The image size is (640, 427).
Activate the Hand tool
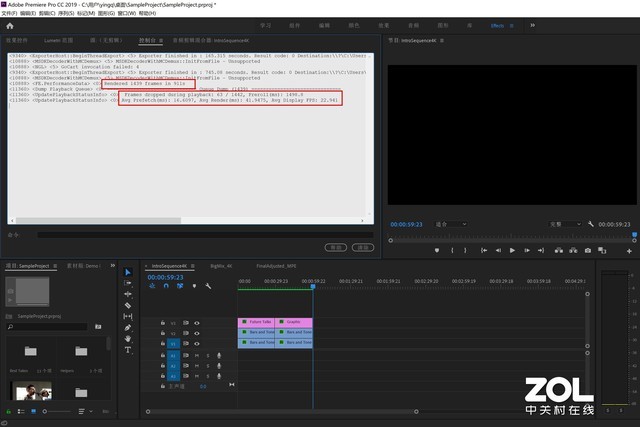(128, 339)
